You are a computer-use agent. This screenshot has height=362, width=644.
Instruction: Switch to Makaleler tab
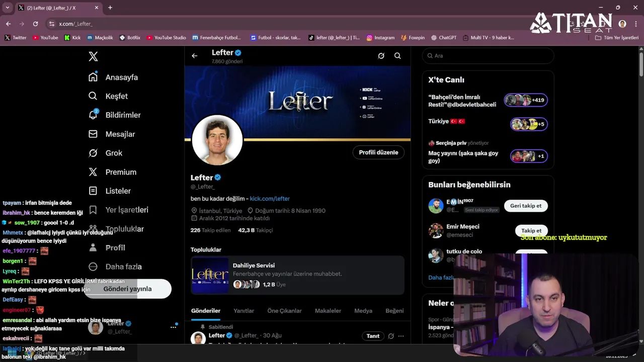coord(328,311)
